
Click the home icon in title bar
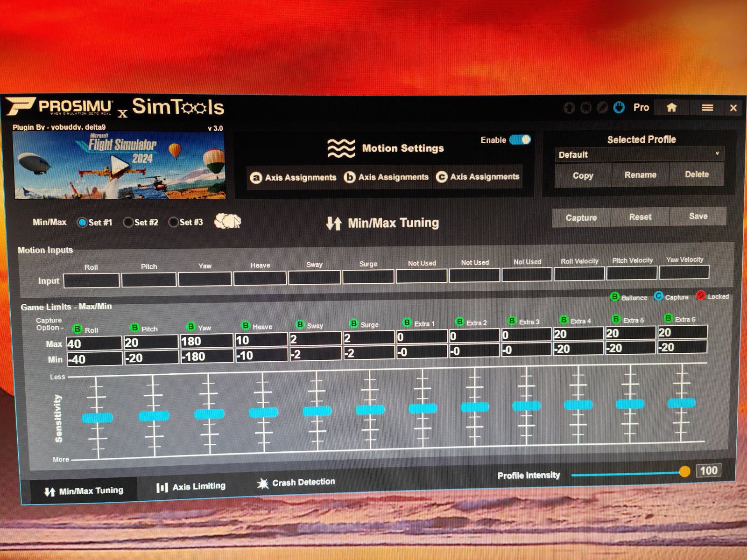(x=671, y=108)
